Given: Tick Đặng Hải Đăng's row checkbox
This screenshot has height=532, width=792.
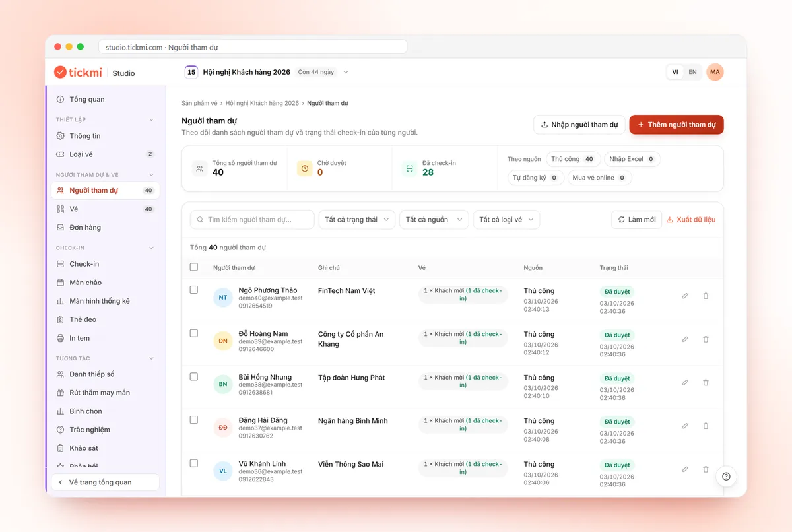Looking at the screenshot, I should coord(194,420).
